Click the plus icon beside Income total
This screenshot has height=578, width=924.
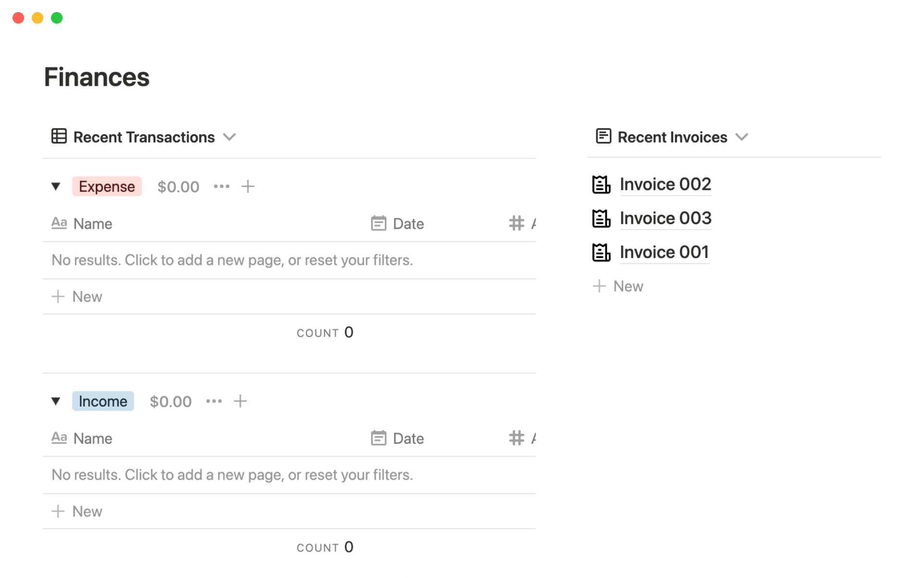click(x=240, y=401)
